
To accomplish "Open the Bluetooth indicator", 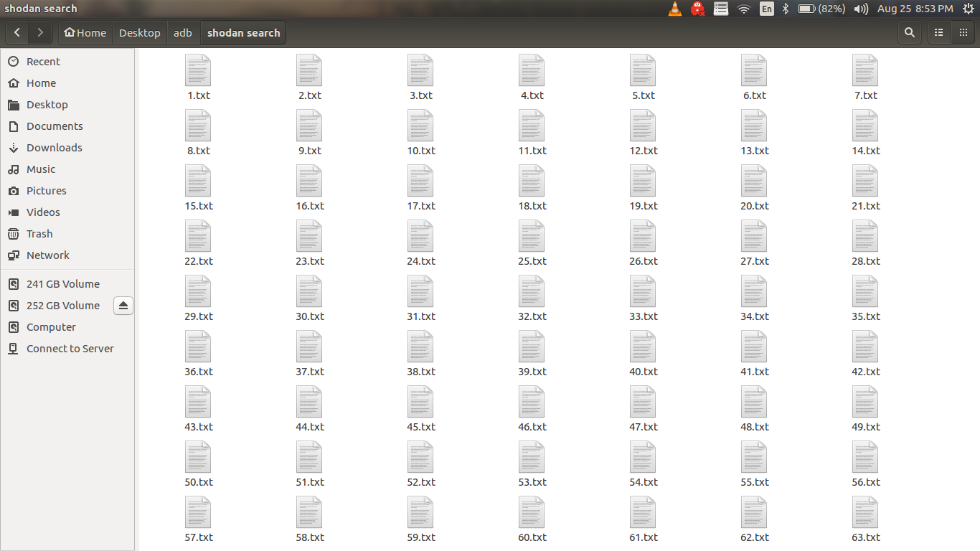I will pyautogui.click(x=786, y=9).
